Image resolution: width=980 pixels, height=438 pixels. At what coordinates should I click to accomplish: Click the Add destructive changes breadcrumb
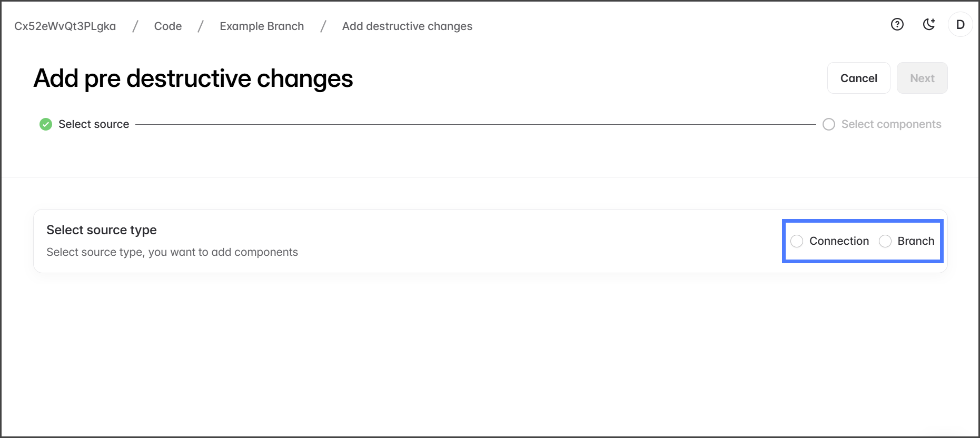tap(407, 26)
